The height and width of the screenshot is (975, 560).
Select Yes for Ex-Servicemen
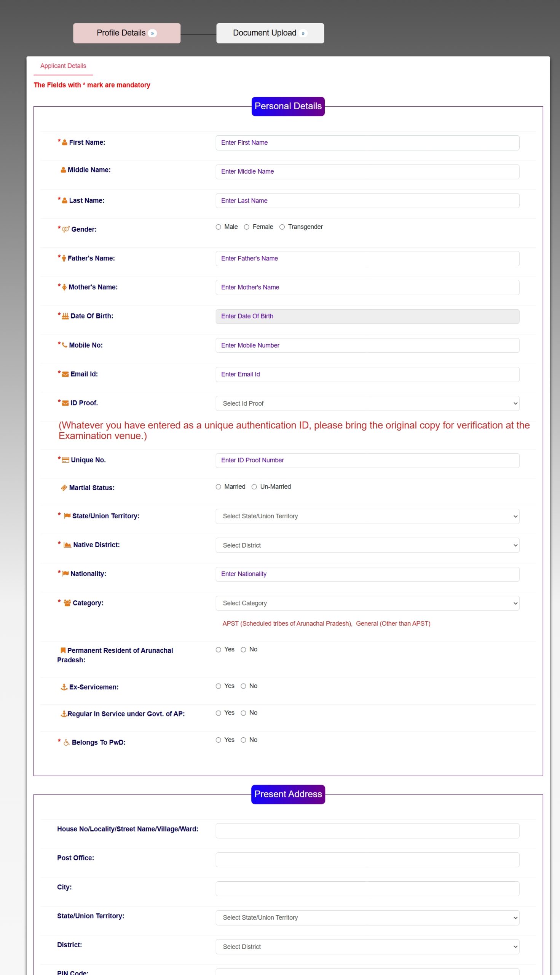click(x=219, y=686)
